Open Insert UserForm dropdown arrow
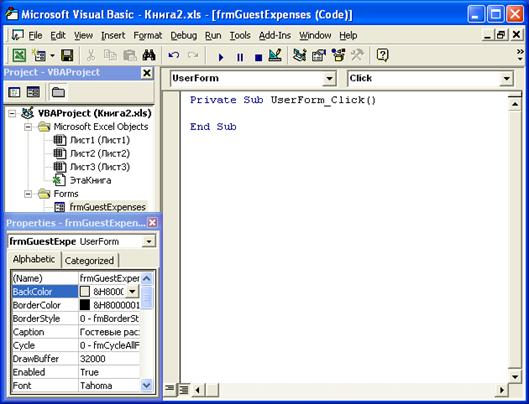 tap(52, 55)
